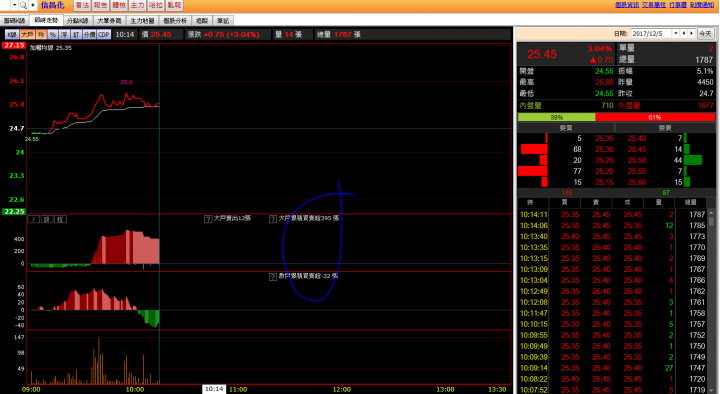Click the ask price 25.50 with 44 lots

637,160
